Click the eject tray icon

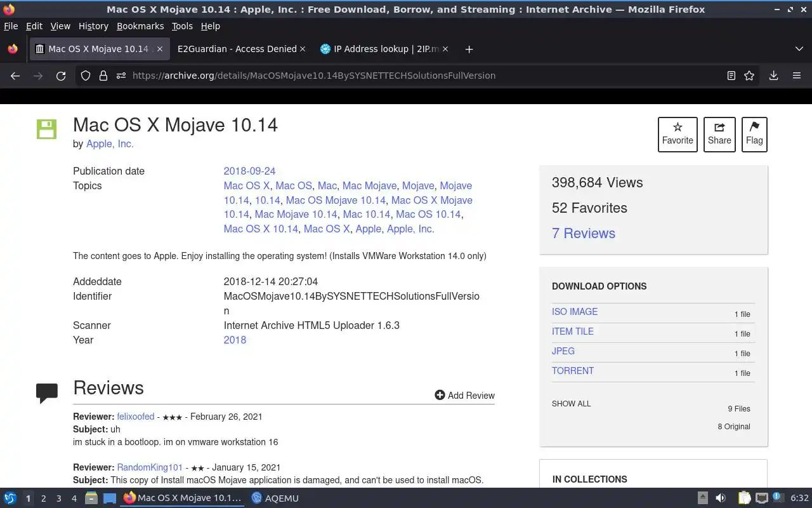703,498
